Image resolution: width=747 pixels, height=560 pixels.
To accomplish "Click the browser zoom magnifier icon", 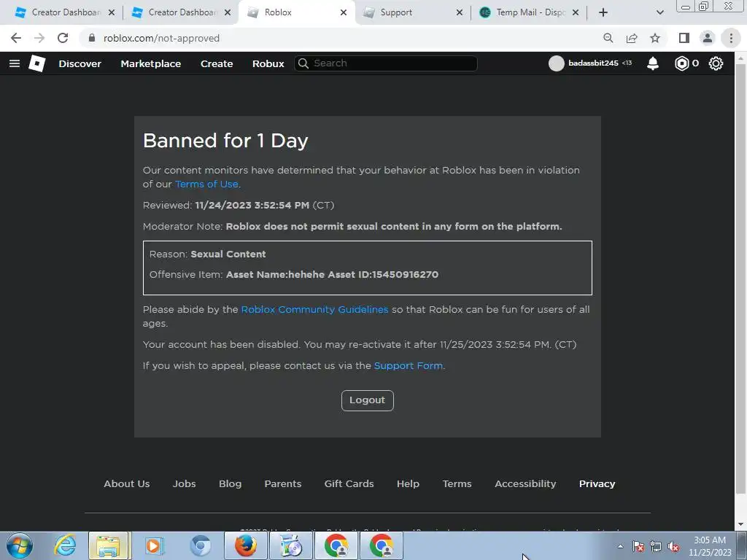I will point(608,38).
